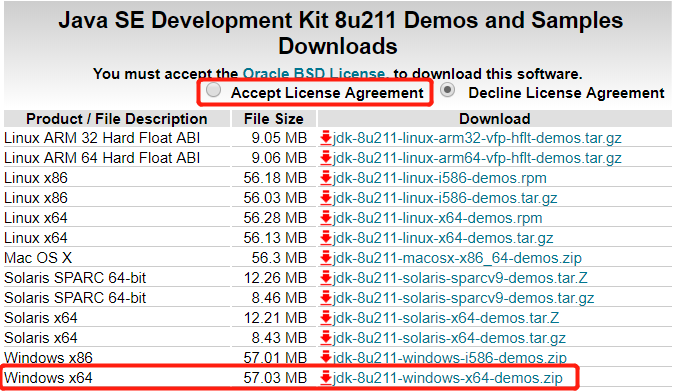
Task: Click red download arrow for linux-i586 rpm
Action: [x=326, y=178]
